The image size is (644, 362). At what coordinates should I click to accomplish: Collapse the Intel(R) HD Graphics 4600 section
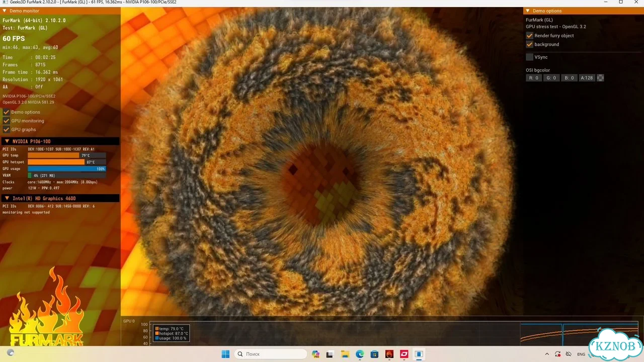(6, 198)
